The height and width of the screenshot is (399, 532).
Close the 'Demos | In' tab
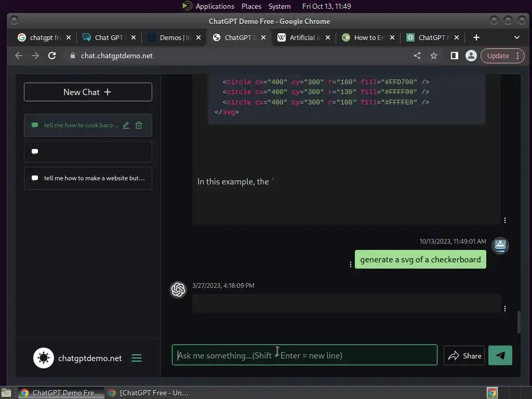pos(198,37)
